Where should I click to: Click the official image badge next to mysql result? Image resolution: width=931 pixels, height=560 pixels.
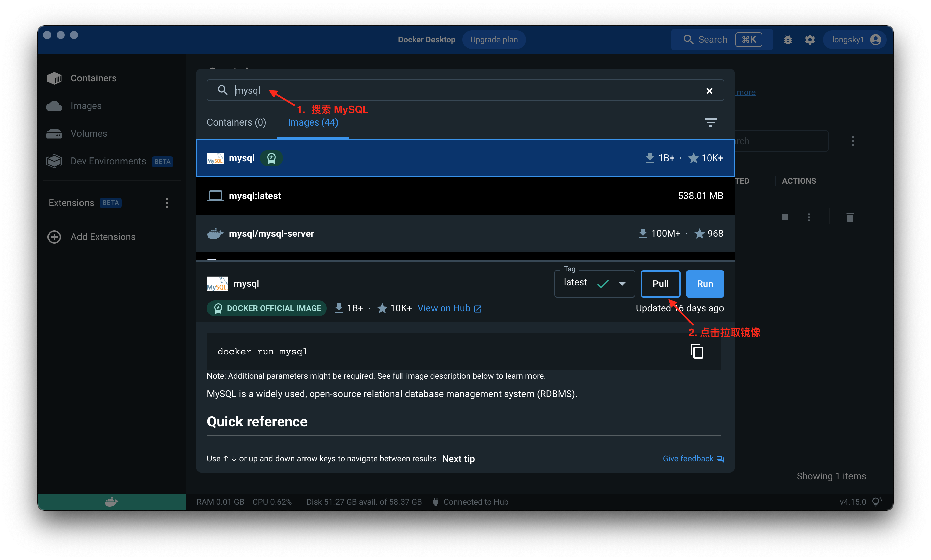(271, 158)
